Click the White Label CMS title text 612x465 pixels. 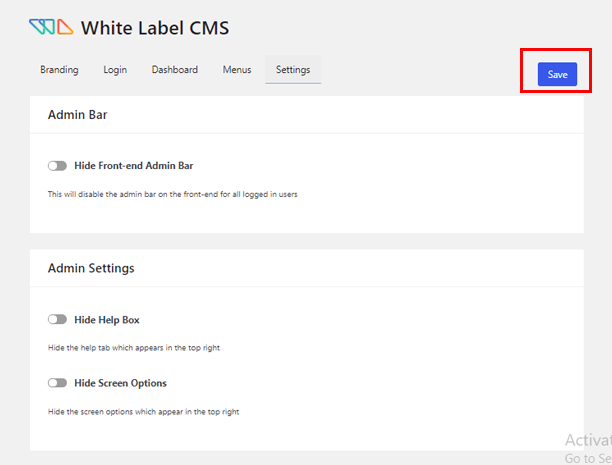tap(155, 28)
